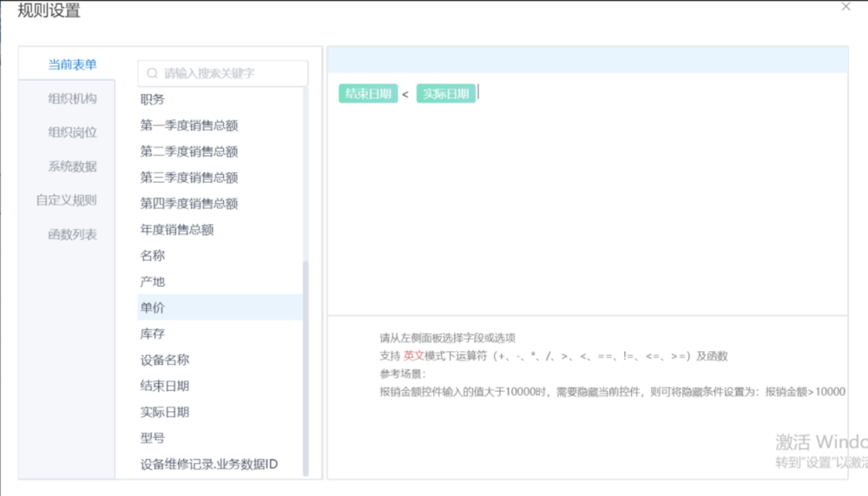The image size is (868, 496).
Task: Close the 规则设置 dialog
Action: coord(846,7)
